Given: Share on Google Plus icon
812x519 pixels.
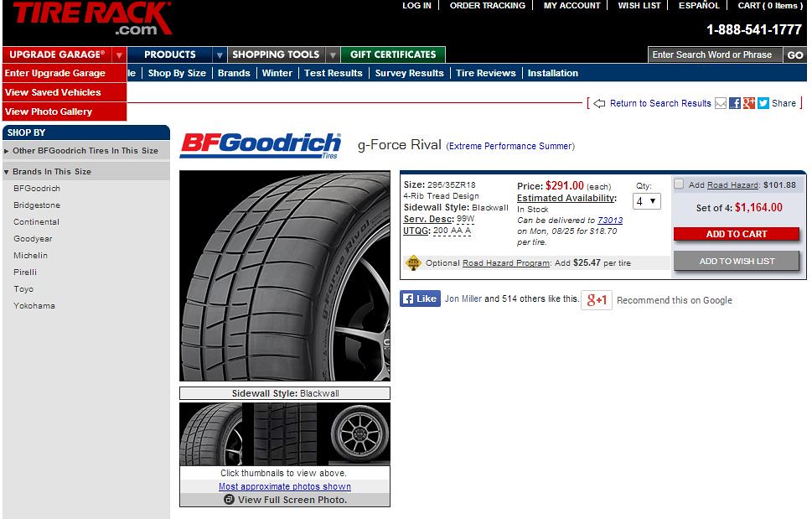Looking at the screenshot, I should click(x=748, y=103).
